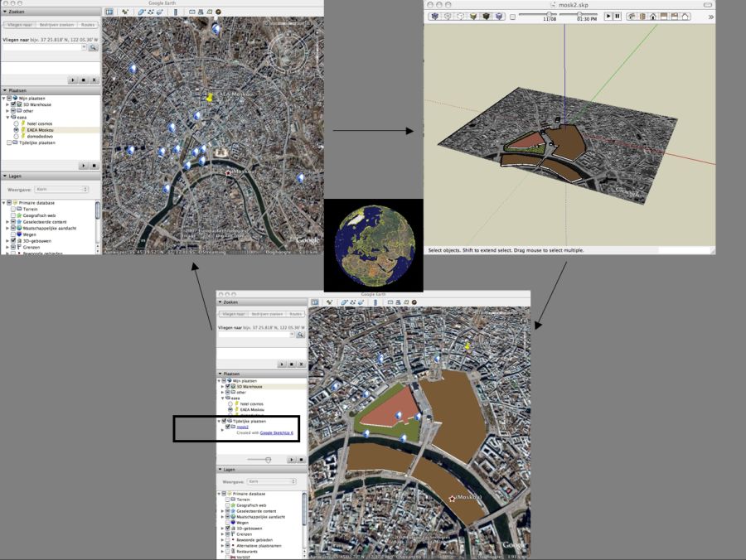Clear search results X button, top window

coord(94,80)
